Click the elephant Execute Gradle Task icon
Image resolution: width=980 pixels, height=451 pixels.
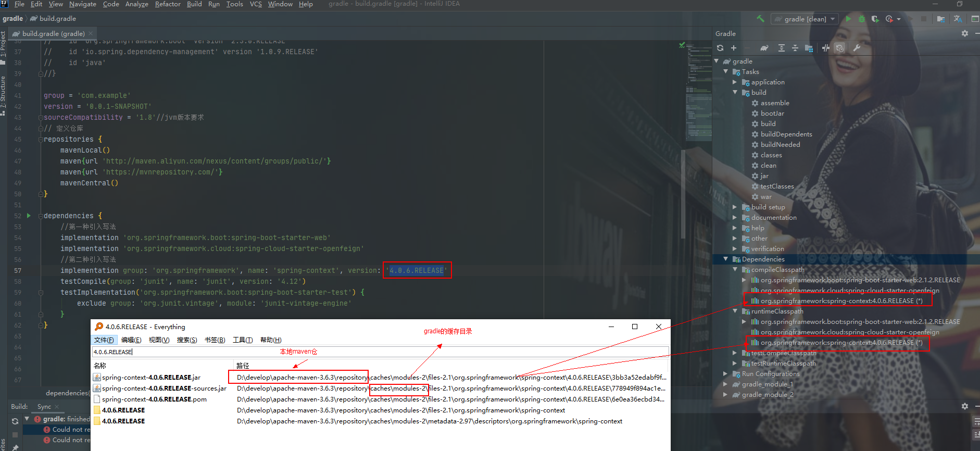(x=764, y=48)
